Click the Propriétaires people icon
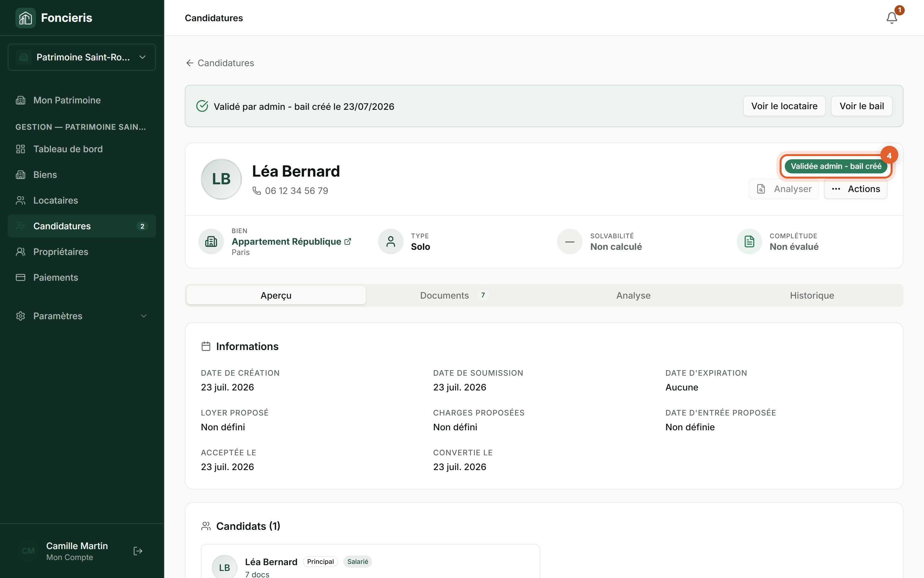Image resolution: width=924 pixels, height=578 pixels. coord(21,251)
